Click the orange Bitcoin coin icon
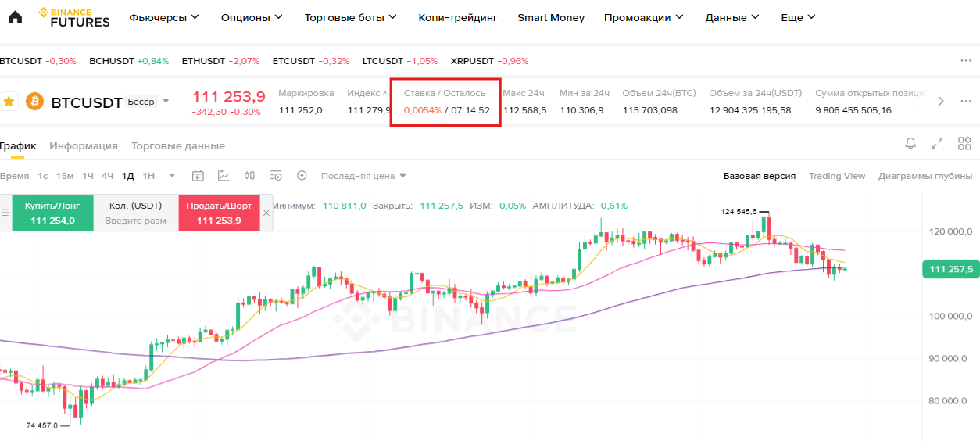Screen dimensions: 980x441 pyautogui.click(x=34, y=102)
